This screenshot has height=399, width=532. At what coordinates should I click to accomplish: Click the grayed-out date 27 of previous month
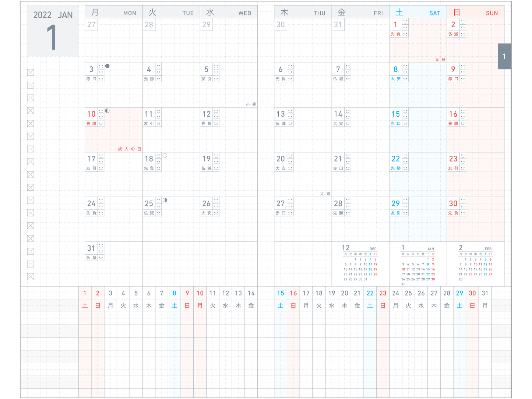(91, 25)
